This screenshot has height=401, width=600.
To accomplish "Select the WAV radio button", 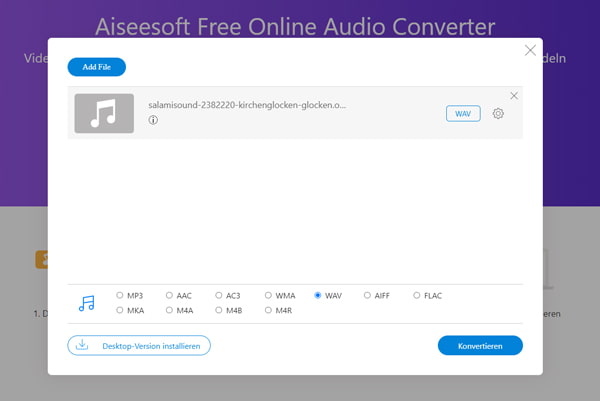I will point(318,296).
